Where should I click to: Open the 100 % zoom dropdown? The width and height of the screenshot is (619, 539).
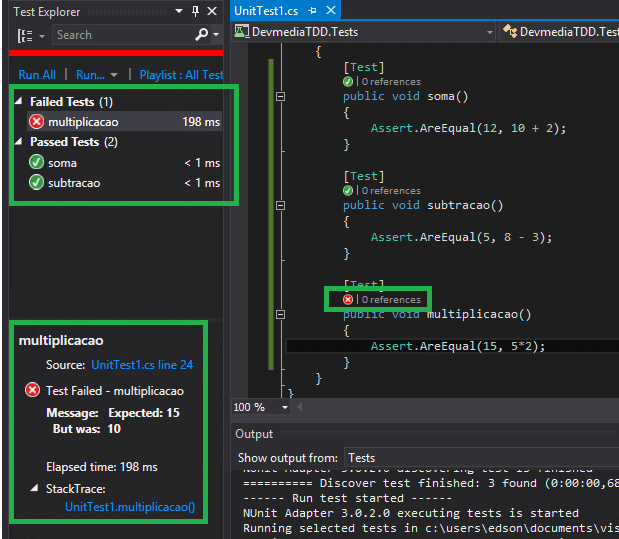click(285, 408)
